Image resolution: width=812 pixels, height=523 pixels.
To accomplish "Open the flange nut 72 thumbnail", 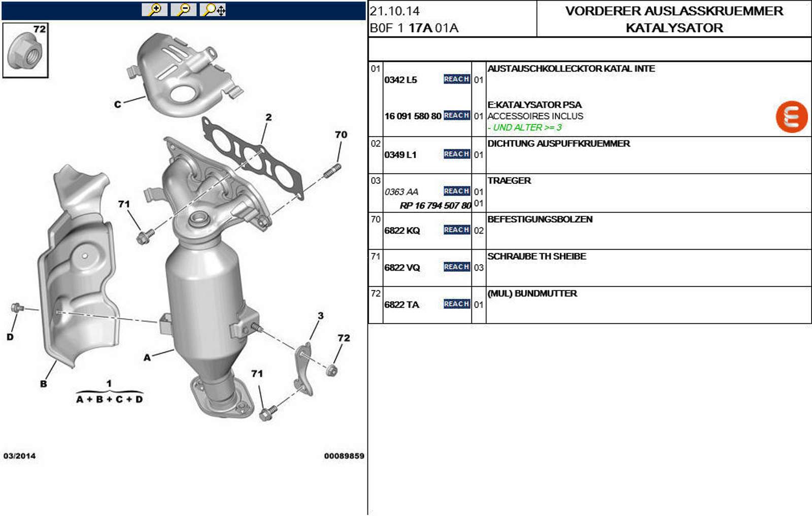I will [25, 50].
